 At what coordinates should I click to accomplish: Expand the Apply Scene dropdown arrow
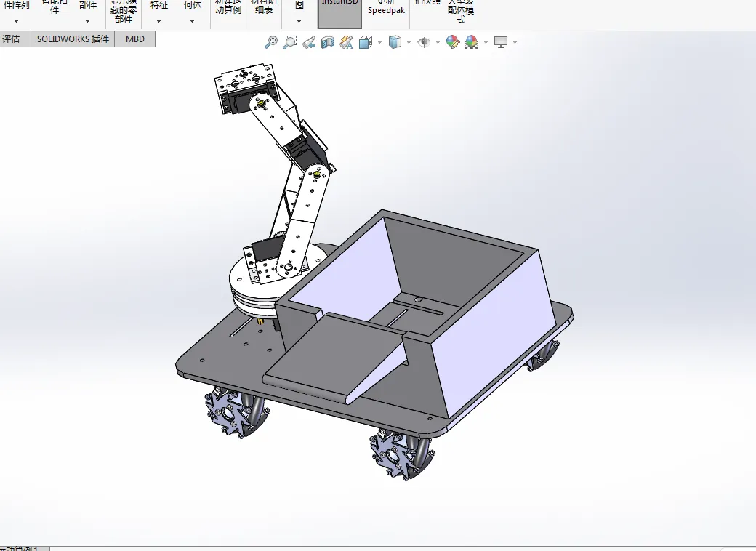coord(486,42)
